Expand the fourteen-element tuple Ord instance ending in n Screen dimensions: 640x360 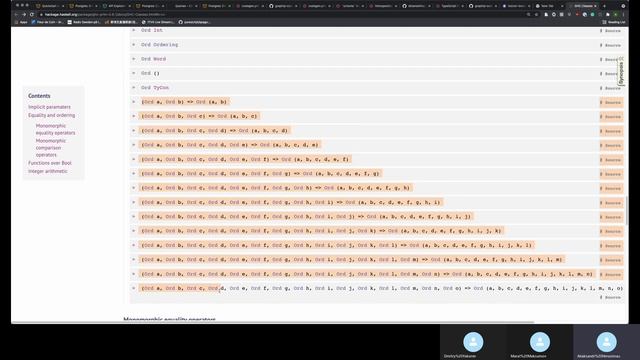(133, 274)
